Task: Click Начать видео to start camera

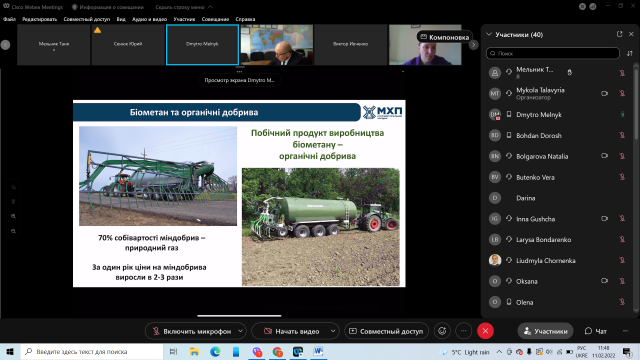Action: [x=291, y=331]
